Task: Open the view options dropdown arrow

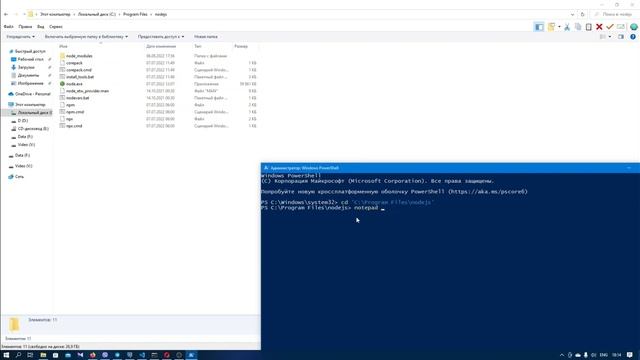Action: (x=610, y=37)
